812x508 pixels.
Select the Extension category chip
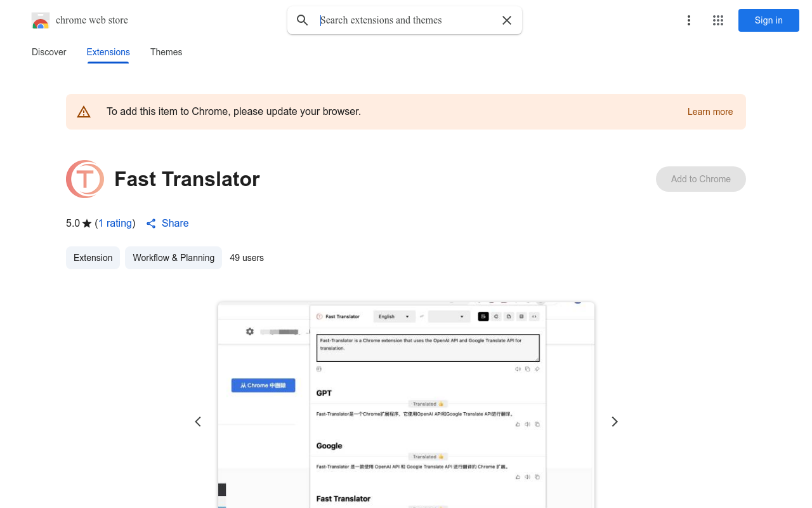click(x=93, y=258)
